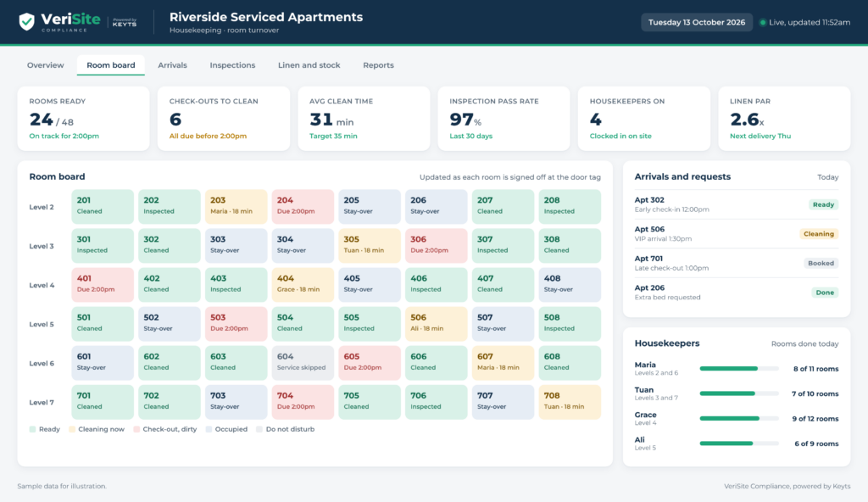Click the "8 of 11 rooms" count

815,369
